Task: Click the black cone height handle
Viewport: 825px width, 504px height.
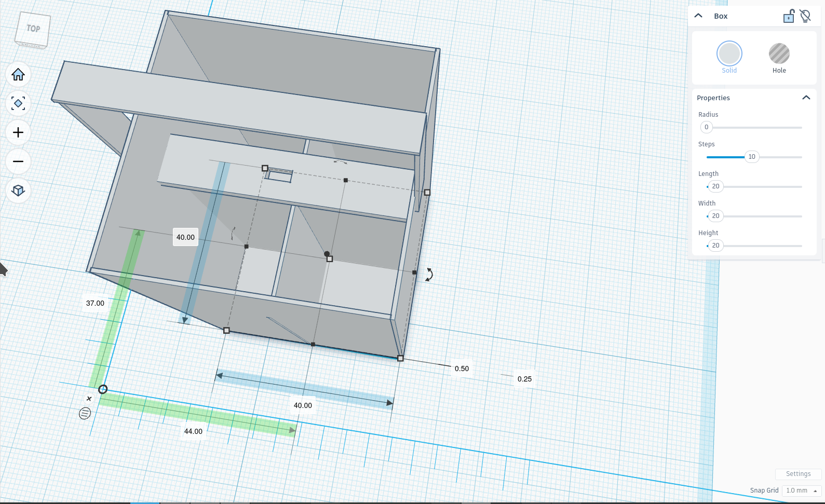Action: [x=327, y=254]
